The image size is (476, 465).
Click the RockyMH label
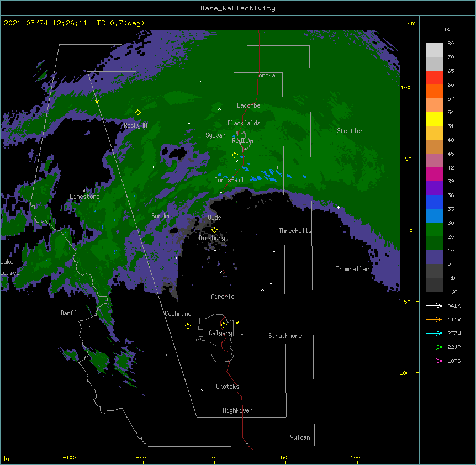pos(135,125)
